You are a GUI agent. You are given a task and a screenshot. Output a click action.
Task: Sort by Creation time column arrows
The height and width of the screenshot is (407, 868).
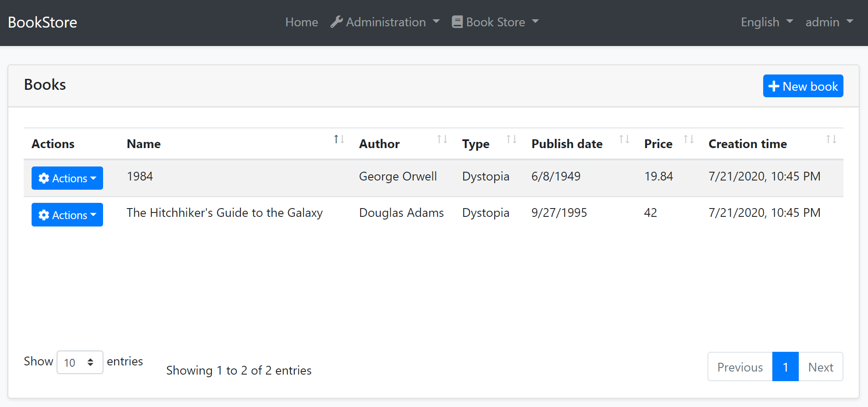(x=831, y=139)
